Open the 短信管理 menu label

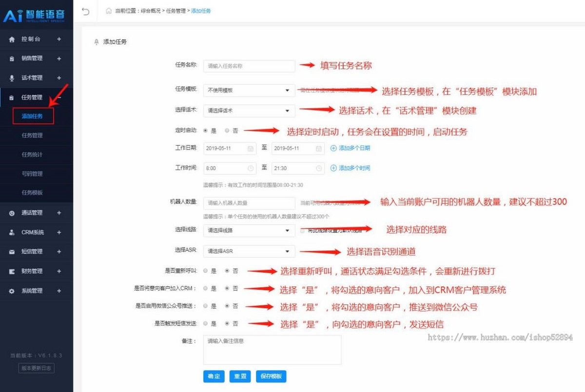pos(32,252)
